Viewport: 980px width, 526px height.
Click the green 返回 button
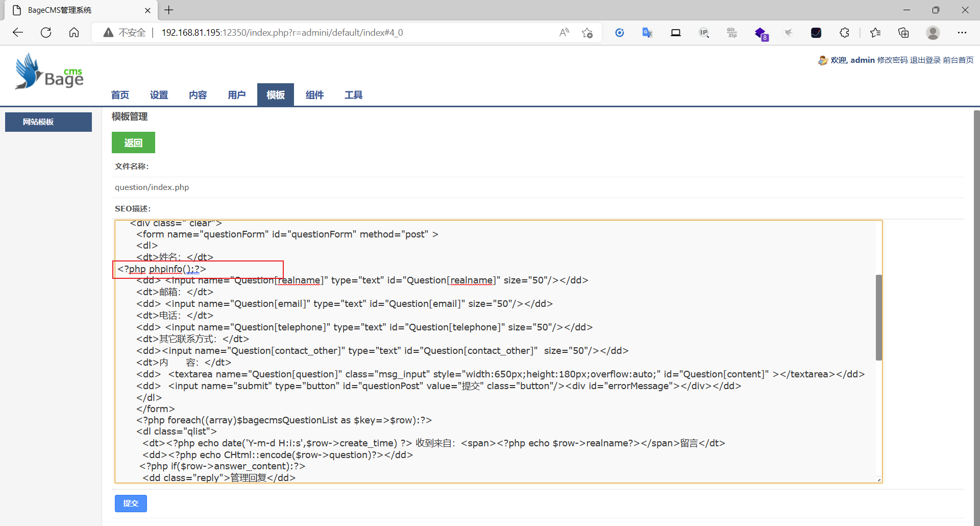[133, 142]
